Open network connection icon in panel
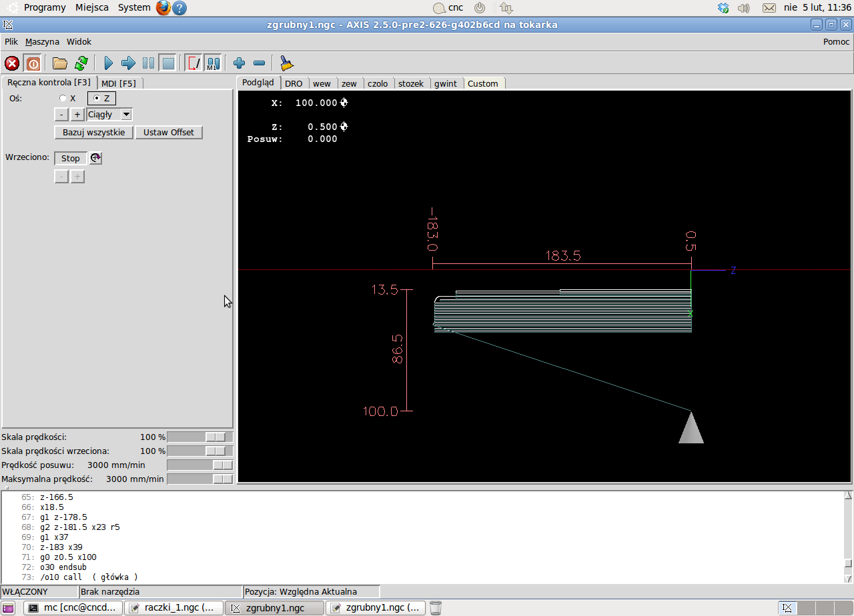The image size is (854, 616). click(506, 8)
